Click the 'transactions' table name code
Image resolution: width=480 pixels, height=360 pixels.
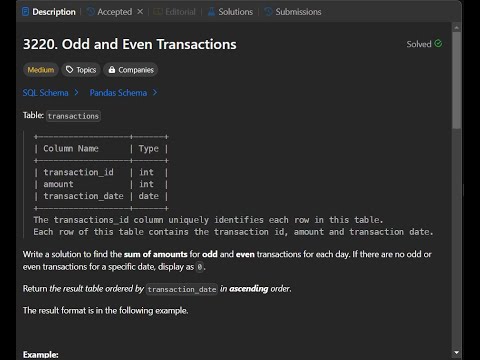coord(73,116)
